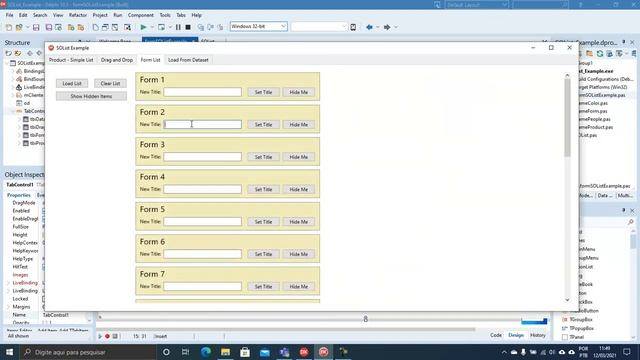640x360 pixels.
Task: Click the Properties tab in Object Inspector
Action: [x=18, y=195]
